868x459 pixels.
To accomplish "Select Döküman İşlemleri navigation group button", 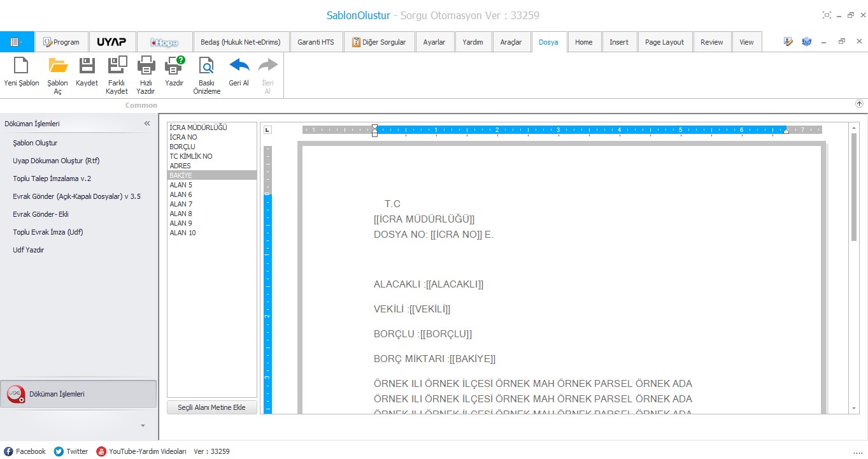I will coord(78,394).
